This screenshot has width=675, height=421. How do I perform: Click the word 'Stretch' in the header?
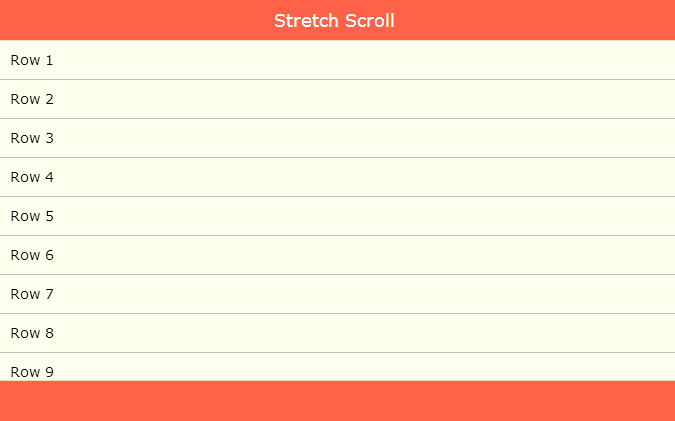(306, 21)
